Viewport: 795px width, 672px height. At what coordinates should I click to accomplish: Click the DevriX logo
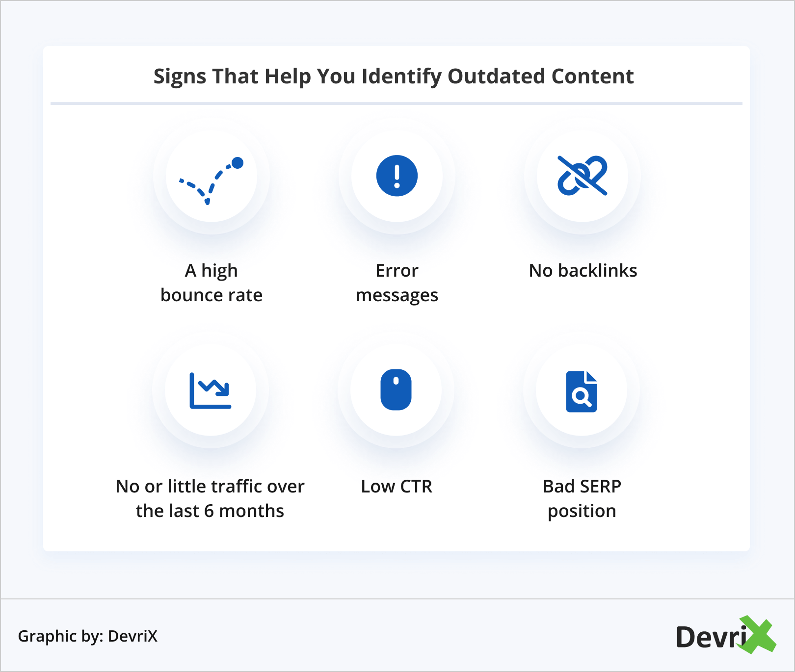(726, 635)
